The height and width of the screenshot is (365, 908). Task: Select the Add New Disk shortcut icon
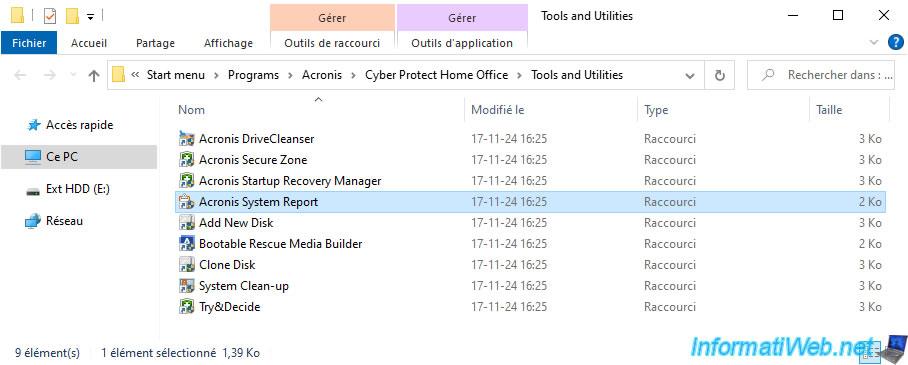point(186,222)
